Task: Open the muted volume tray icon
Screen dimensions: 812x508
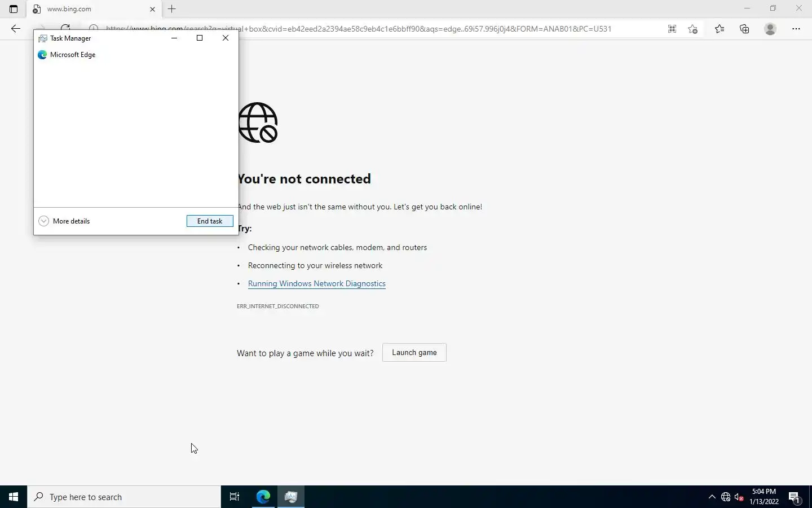Action: pos(739,497)
